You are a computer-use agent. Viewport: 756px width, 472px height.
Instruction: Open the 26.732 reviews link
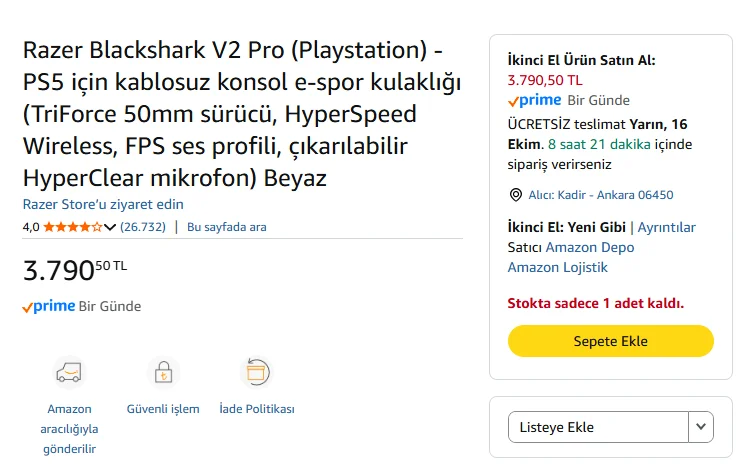coord(143,227)
